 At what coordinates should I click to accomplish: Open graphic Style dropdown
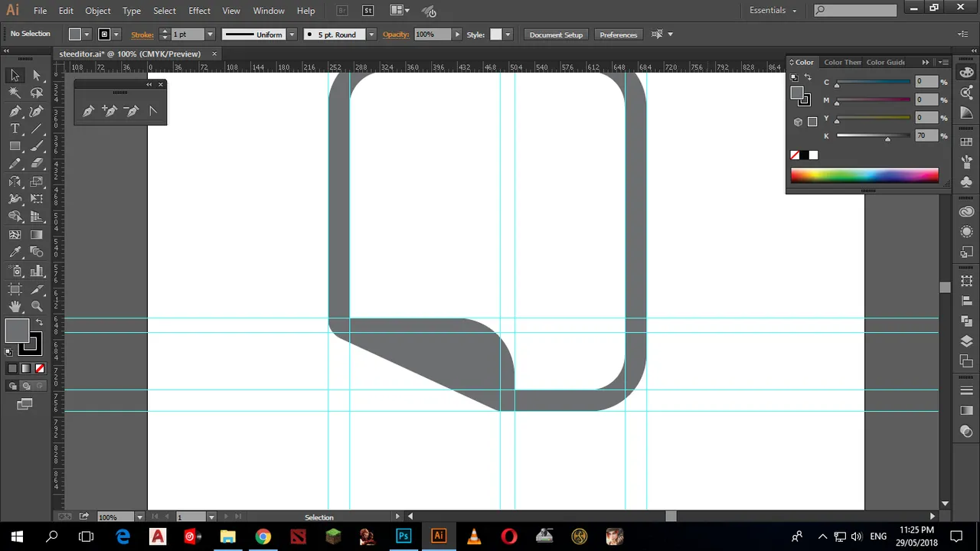point(508,34)
